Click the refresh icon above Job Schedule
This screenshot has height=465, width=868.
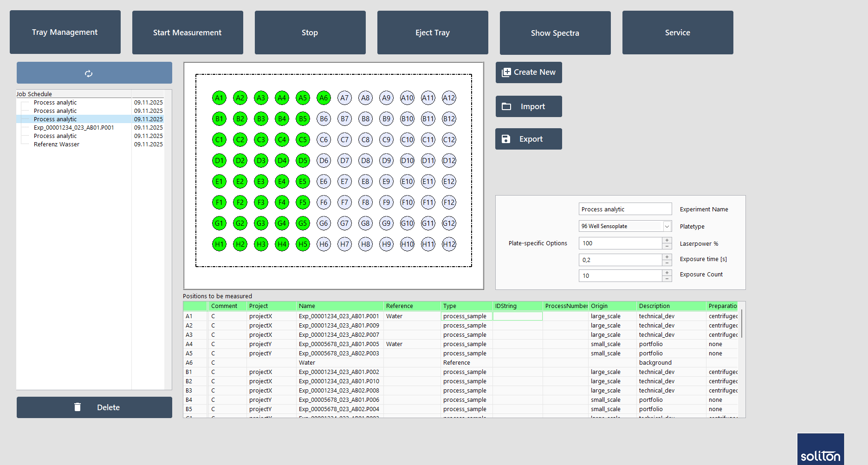pyautogui.click(x=89, y=73)
